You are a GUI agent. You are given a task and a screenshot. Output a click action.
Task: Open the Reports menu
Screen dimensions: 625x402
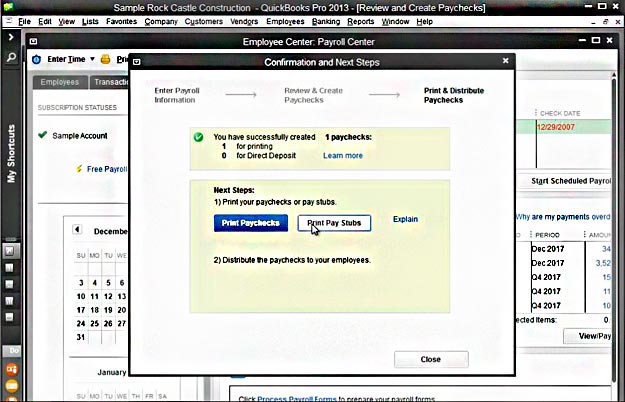tap(360, 22)
